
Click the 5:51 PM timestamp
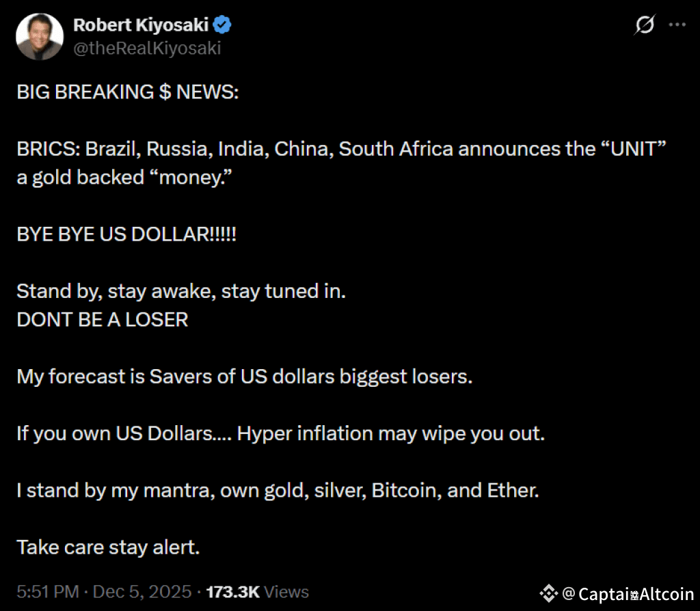tap(46, 591)
